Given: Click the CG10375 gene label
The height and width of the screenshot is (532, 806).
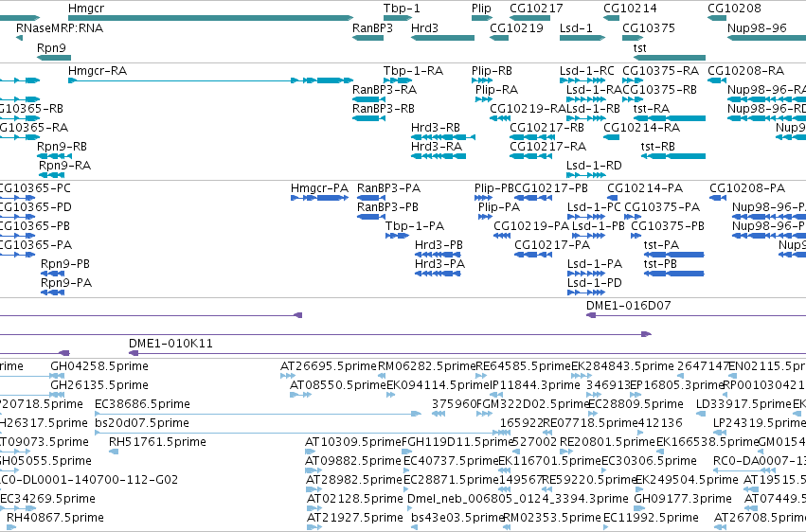Looking at the screenshot, I should click(x=649, y=28).
